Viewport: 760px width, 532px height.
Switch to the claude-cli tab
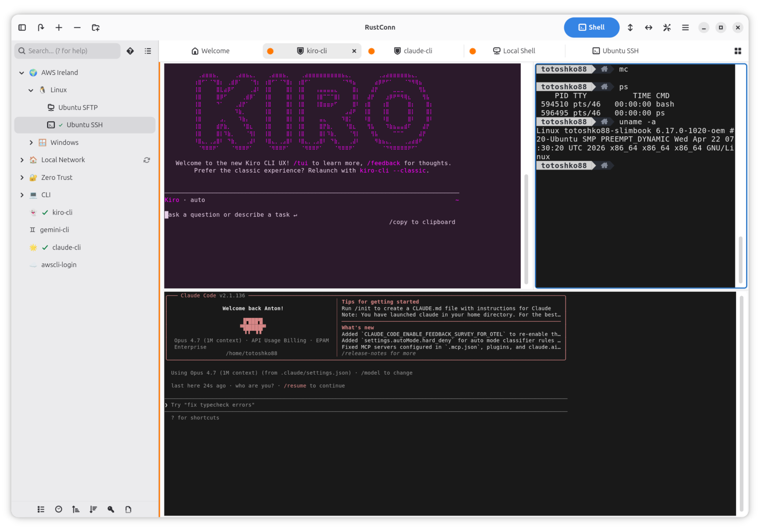pos(413,51)
